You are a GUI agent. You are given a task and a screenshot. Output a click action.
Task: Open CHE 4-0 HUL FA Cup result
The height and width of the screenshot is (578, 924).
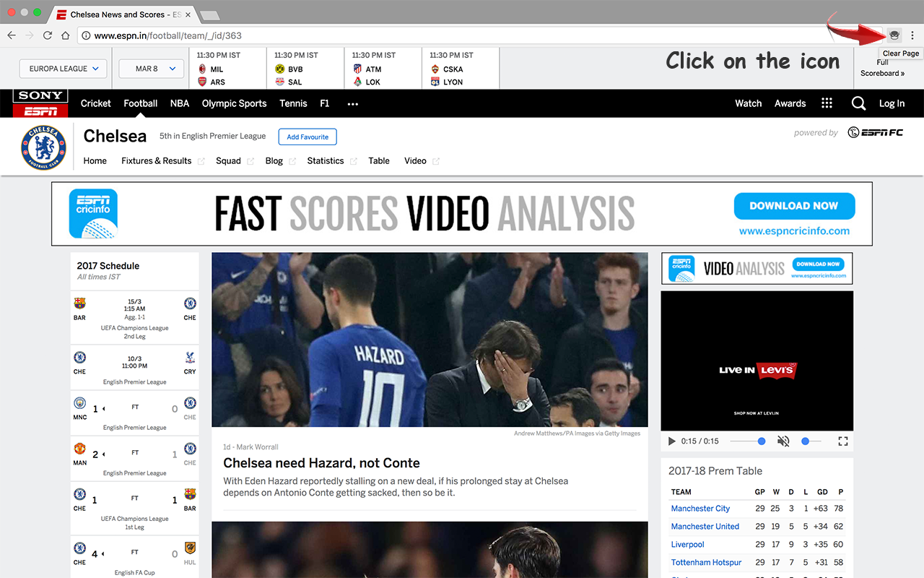pyautogui.click(x=134, y=558)
